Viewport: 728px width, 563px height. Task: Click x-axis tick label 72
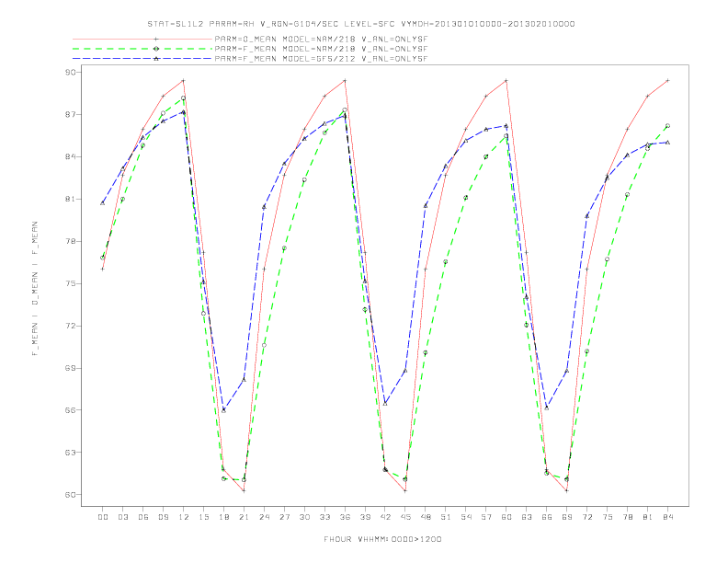click(586, 517)
